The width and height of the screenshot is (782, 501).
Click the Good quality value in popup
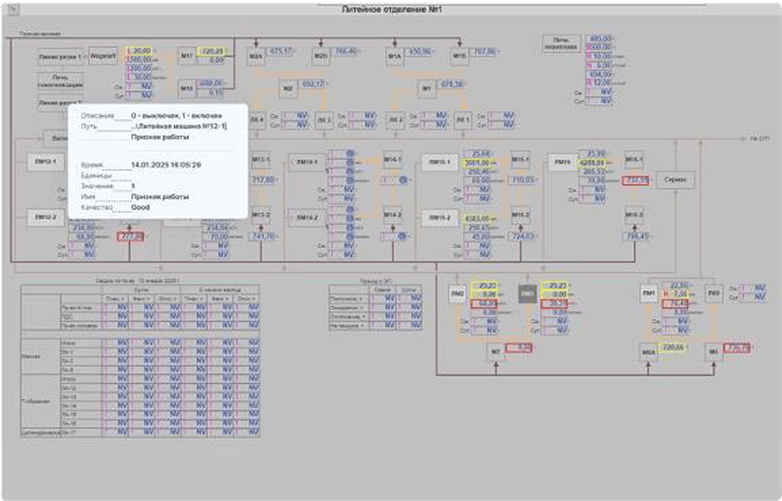tap(145, 207)
